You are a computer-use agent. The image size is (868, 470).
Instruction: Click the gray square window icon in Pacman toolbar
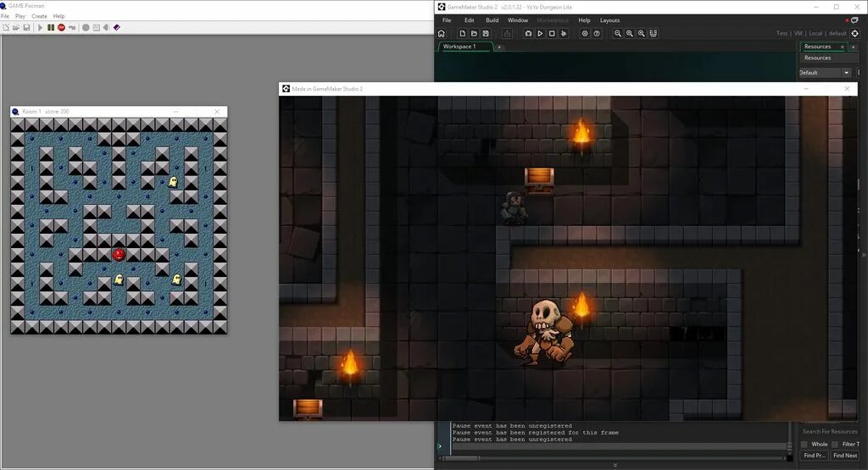point(97,27)
